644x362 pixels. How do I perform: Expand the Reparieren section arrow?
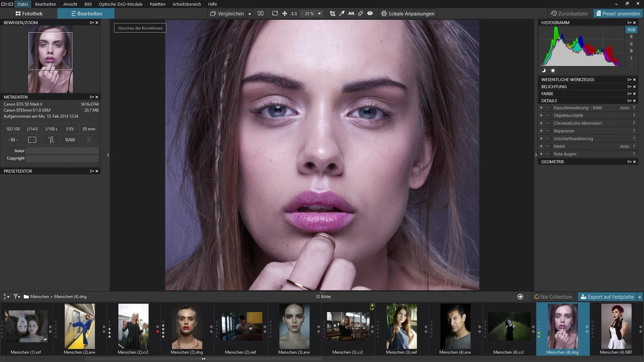click(541, 131)
